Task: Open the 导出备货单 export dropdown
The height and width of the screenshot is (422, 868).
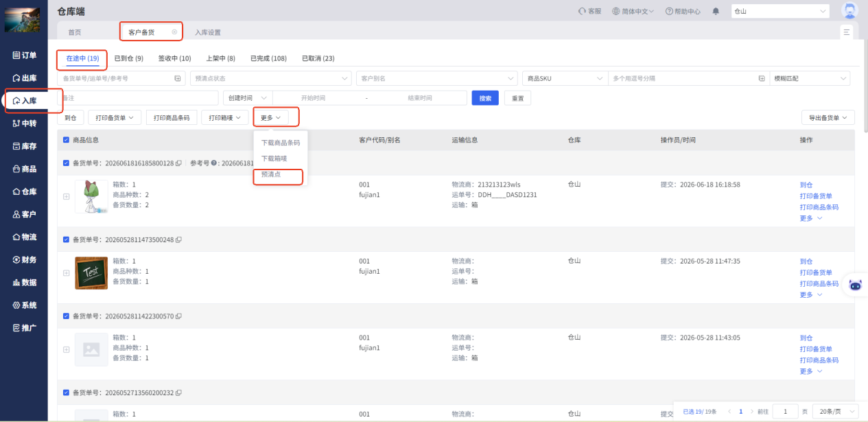Action: tap(828, 117)
